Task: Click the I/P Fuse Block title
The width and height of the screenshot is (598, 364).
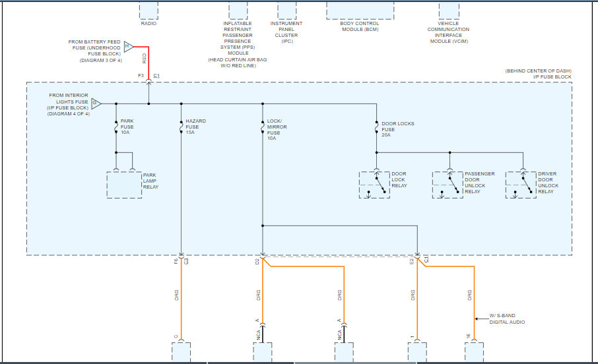Action: pyautogui.click(x=552, y=76)
